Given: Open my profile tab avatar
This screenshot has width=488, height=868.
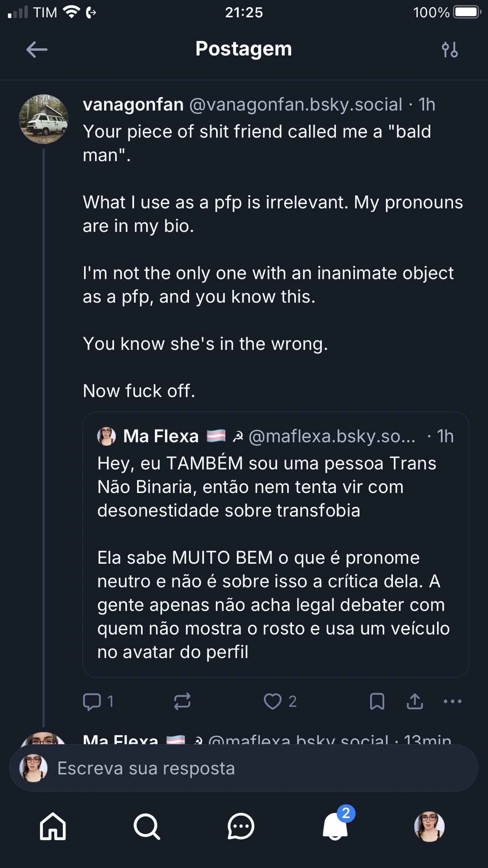Looking at the screenshot, I should tap(429, 826).
